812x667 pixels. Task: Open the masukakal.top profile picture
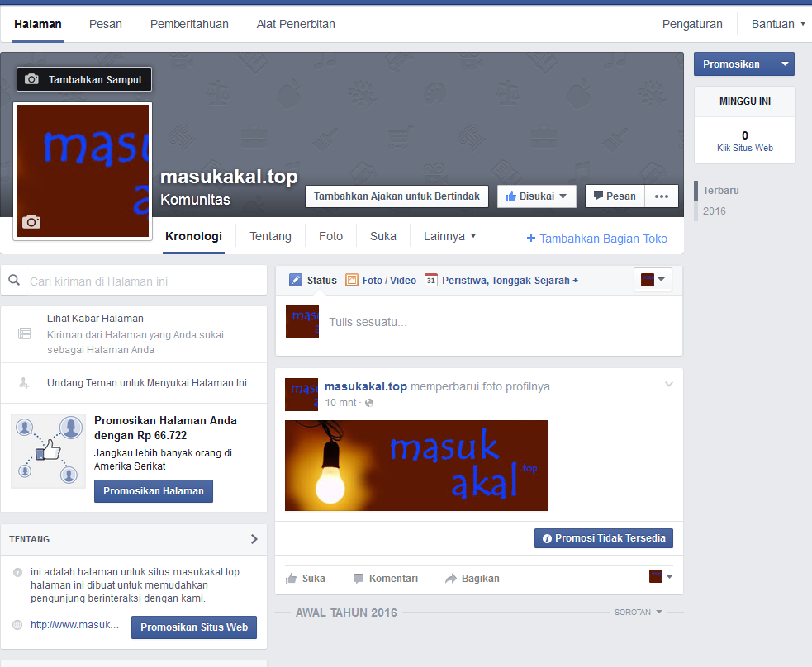pos(83,171)
